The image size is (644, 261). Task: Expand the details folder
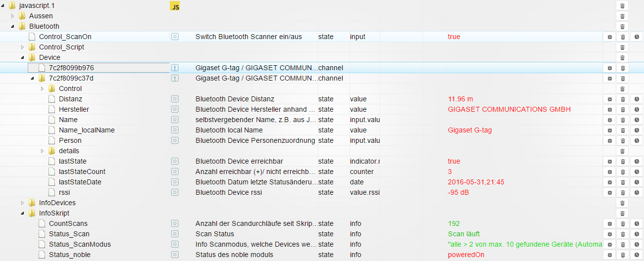tap(43, 151)
